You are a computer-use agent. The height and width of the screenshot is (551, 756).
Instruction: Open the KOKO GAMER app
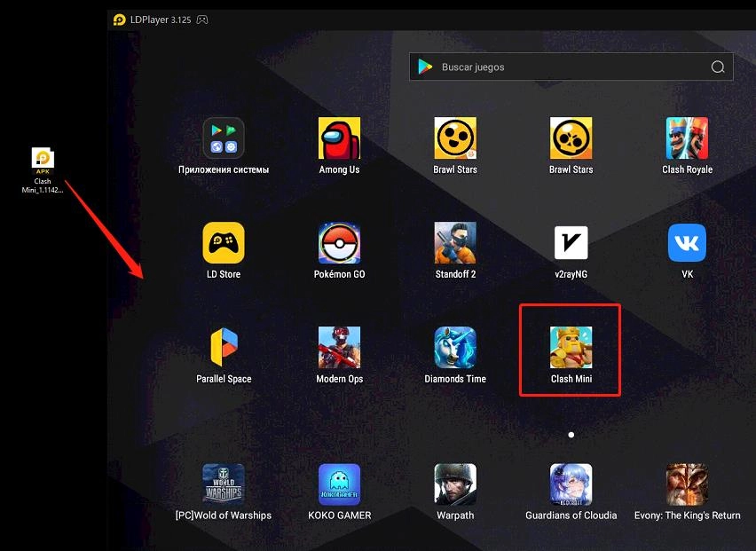[x=340, y=484]
